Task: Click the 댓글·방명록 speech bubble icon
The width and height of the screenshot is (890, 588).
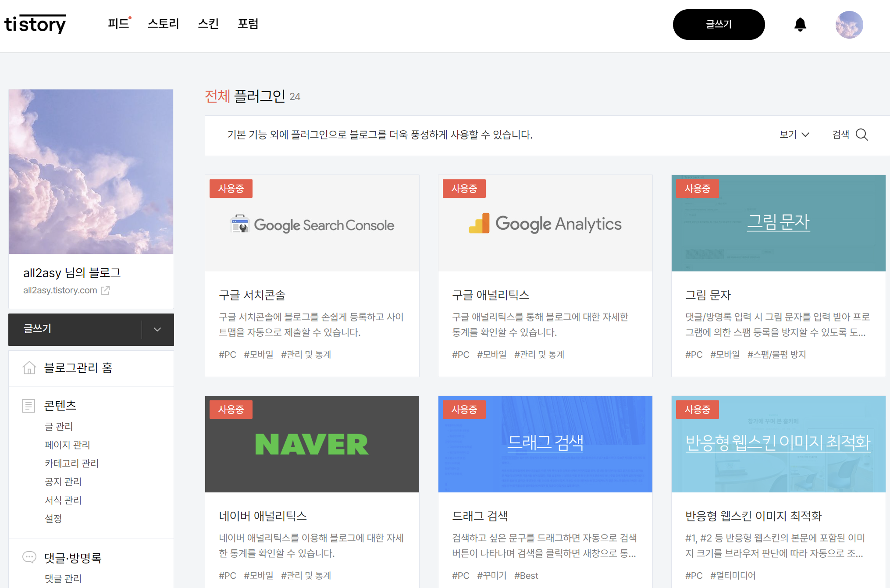Action: point(29,557)
